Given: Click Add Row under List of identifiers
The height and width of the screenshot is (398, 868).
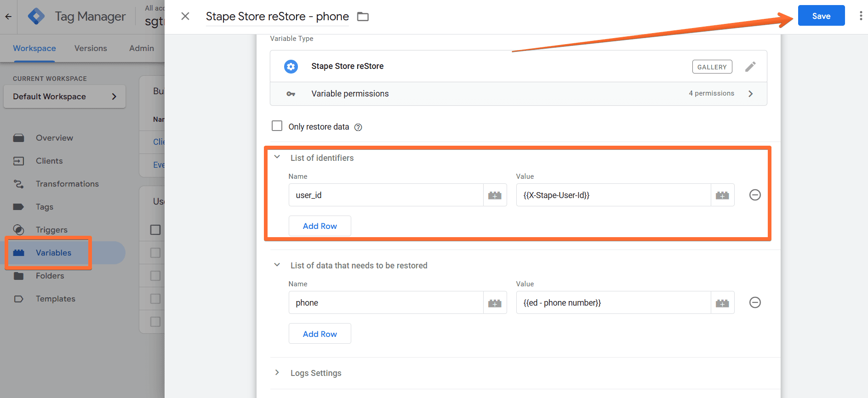Looking at the screenshot, I should [320, 226].
